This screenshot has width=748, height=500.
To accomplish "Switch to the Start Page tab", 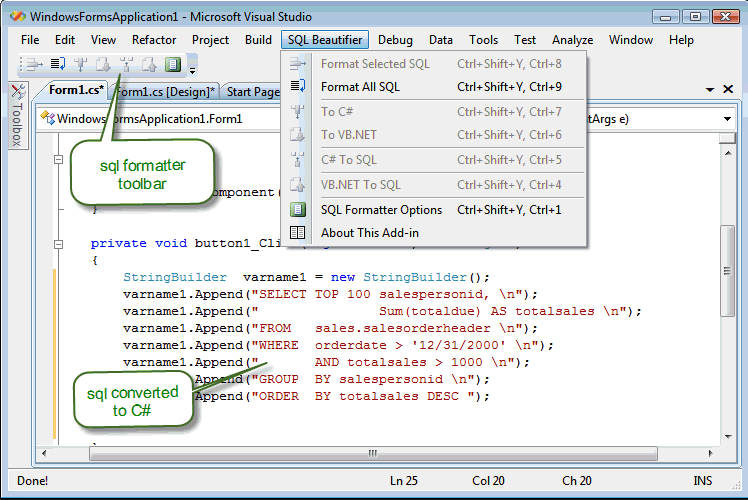I will pos(253,92).
